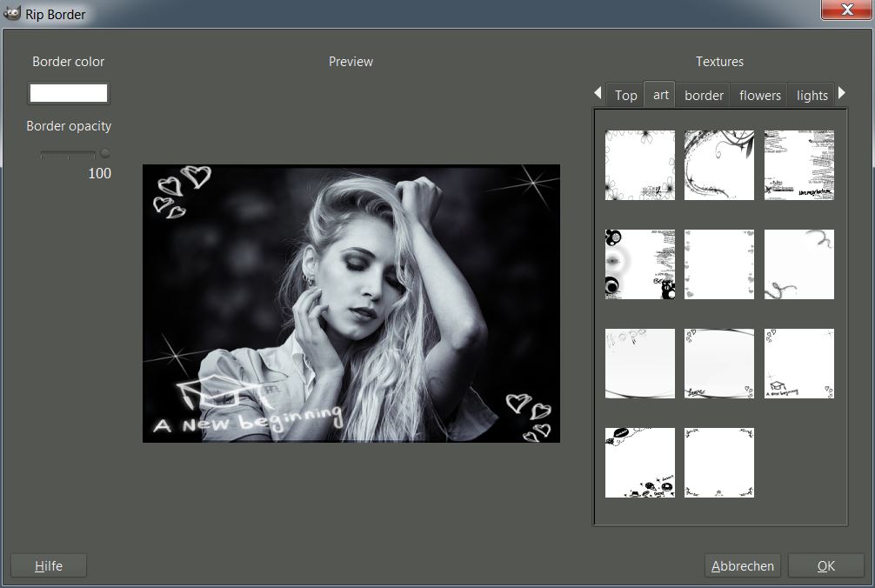875x588 pixels.
Task: Choose the swirl and star vine texture
Action: 718,165
